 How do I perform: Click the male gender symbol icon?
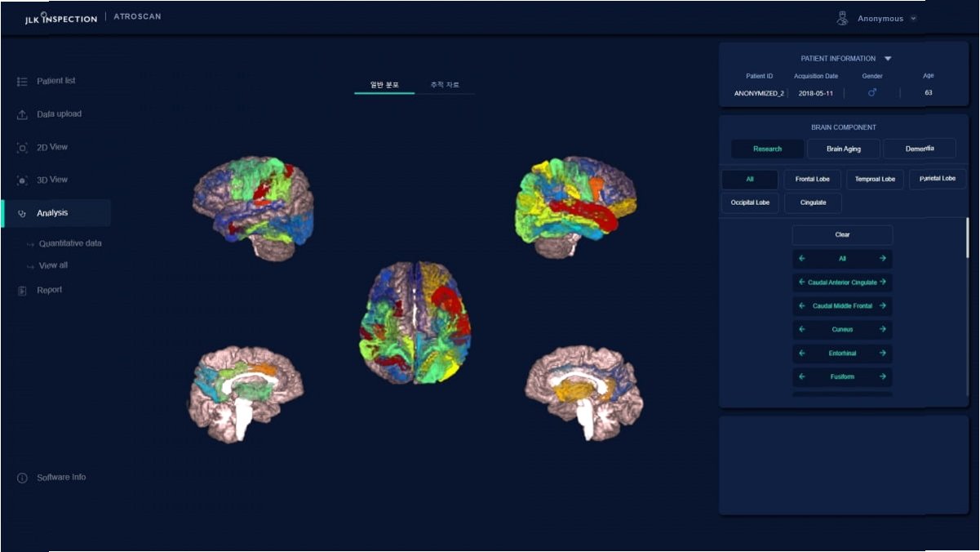(872, 93)
